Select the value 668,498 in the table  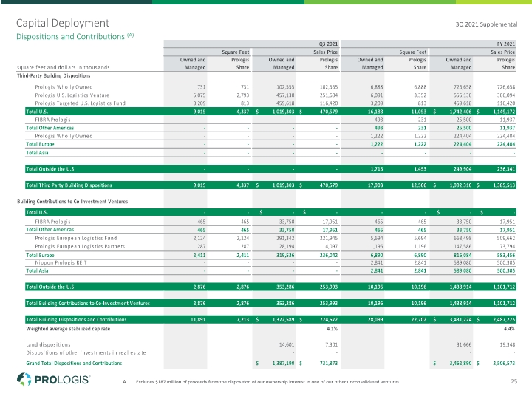coord(463,238)
